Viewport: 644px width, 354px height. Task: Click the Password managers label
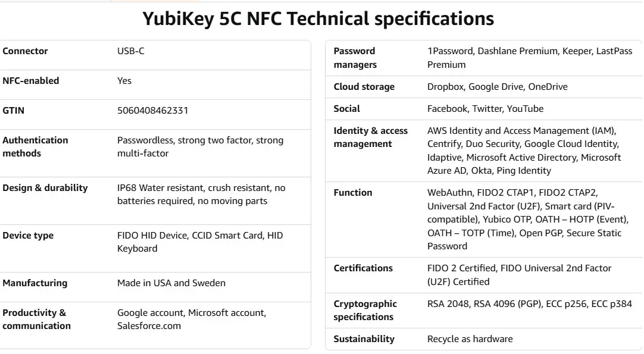(x=355, y=58)
